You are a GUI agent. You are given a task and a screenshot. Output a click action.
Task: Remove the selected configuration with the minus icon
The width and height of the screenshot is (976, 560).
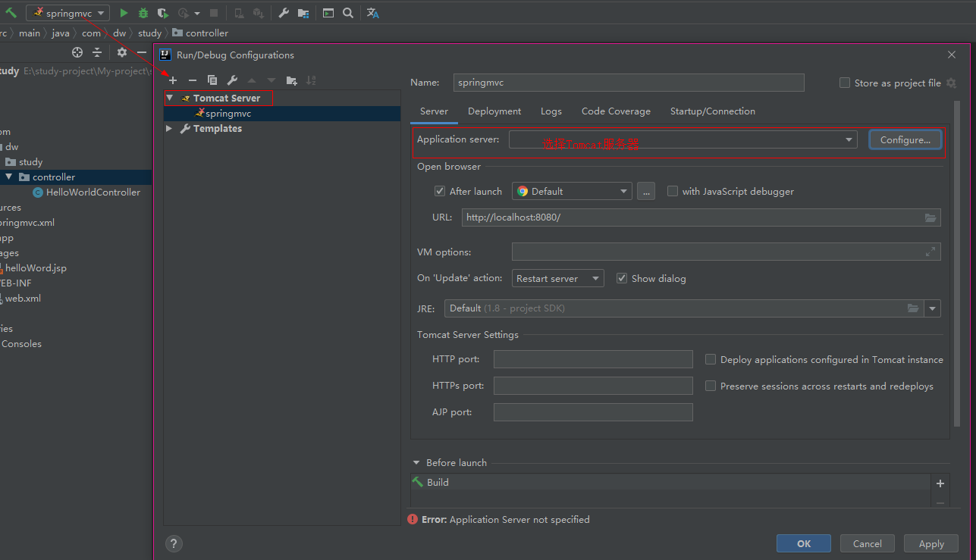[193, 80]
